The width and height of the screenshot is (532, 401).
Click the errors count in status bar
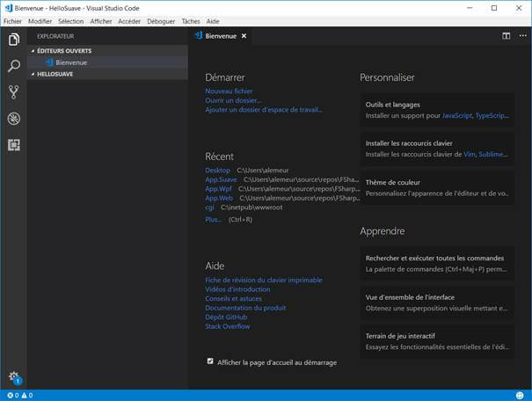pos(13,395)
